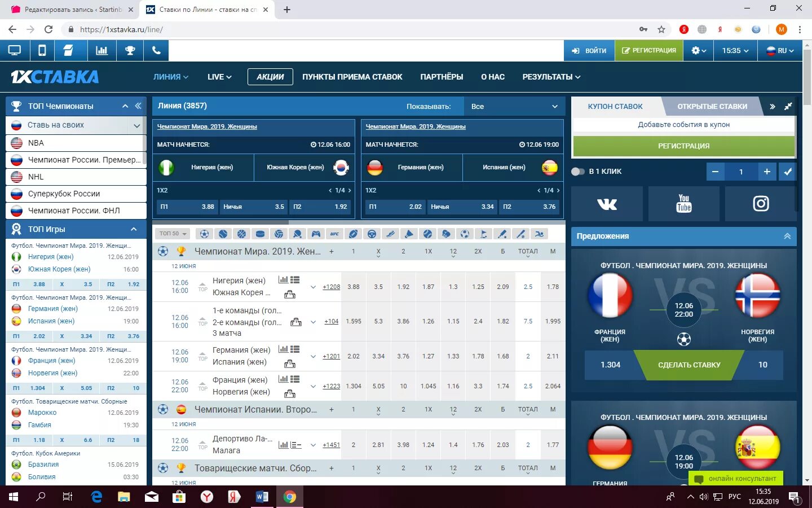Screen dimensions: 812x508
Task: Select the golf flag filter icon
Action: 483,234
